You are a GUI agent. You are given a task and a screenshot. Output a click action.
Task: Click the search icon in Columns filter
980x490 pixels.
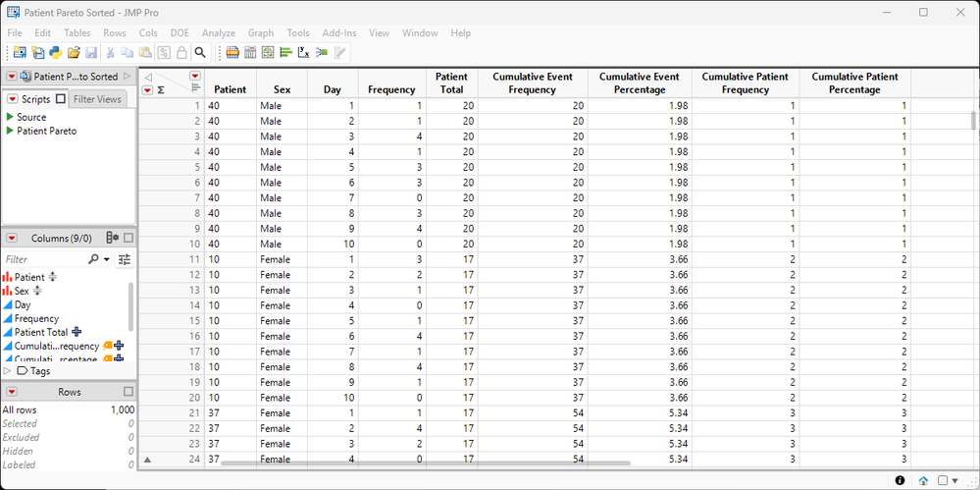tap(94, 259)
